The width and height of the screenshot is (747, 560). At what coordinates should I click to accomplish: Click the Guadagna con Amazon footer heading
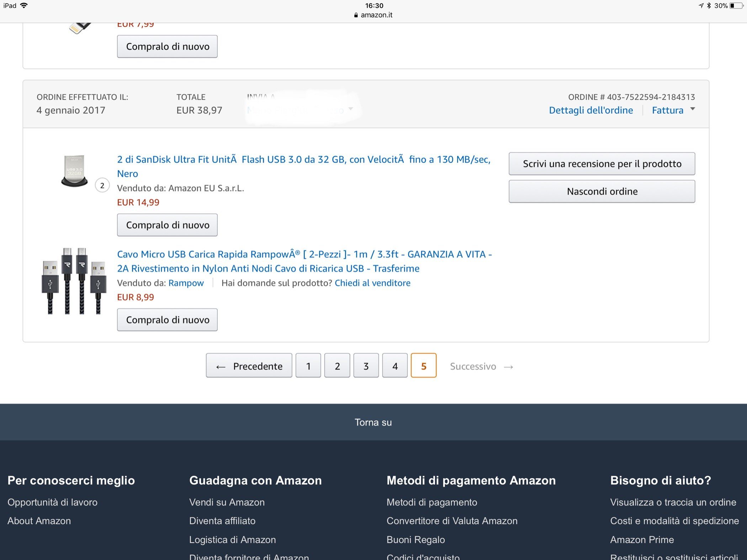point(255,480)
